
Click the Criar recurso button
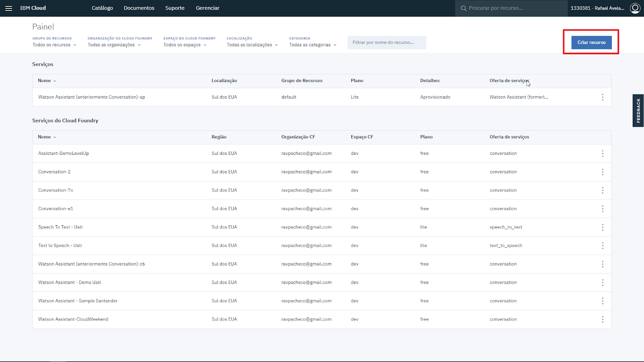point(591,42)
